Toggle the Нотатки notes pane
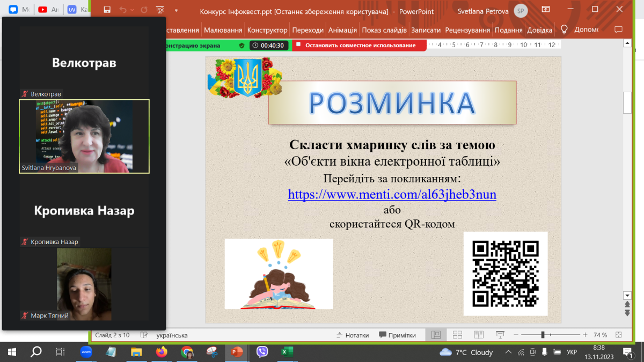This screenshot has height=362, width=644. coord(352,335)
